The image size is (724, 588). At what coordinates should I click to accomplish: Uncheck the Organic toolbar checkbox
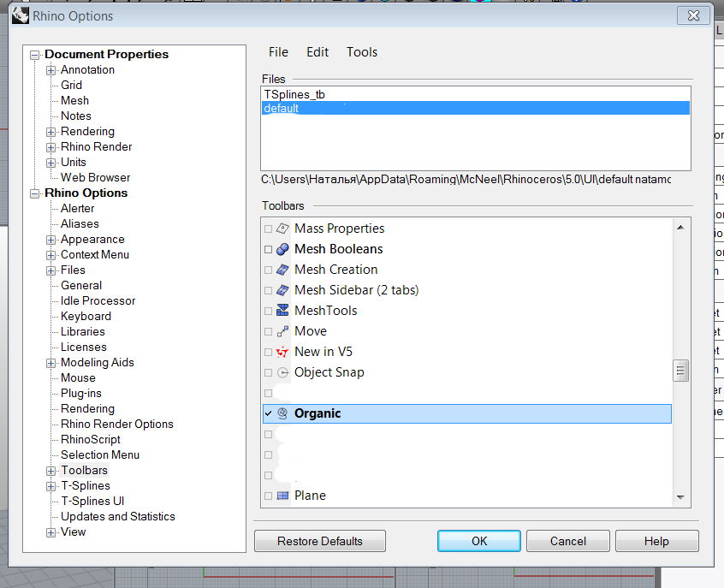coord(268,414)
